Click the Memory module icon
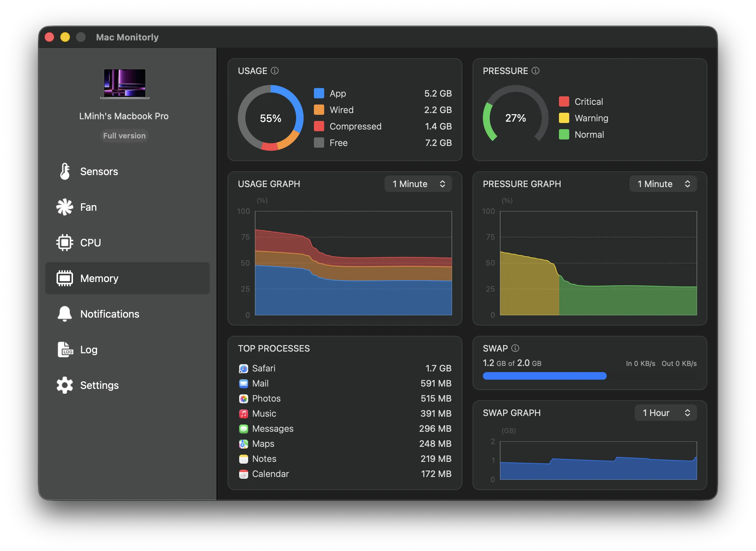Viewport: 756px width, 551px height. click(x=65, y=278)
